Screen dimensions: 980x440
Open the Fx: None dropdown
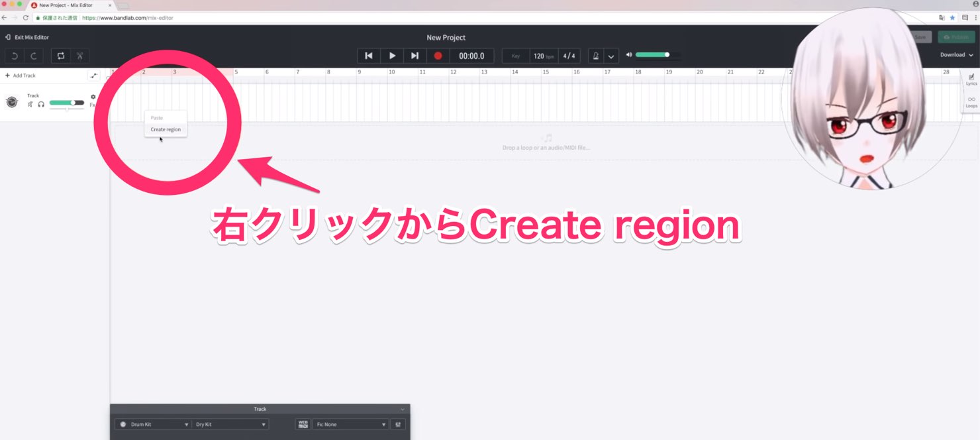pyautogui.click(x=350, y=424)
